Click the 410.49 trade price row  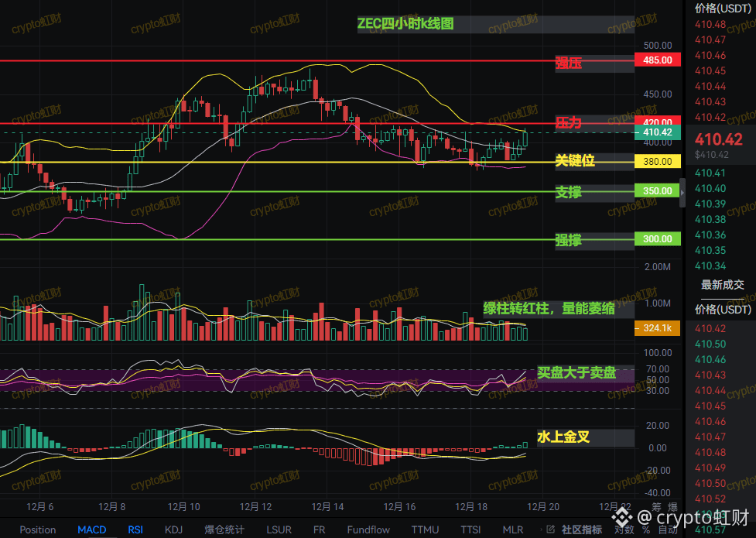(710, 468)
